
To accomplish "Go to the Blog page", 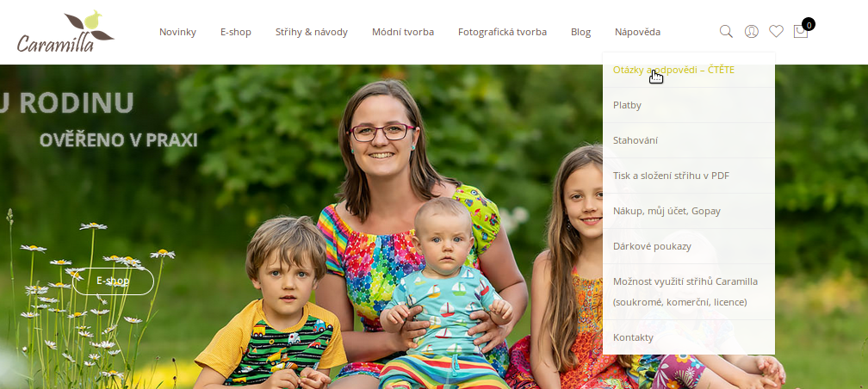I will click(x=580, y=32).
